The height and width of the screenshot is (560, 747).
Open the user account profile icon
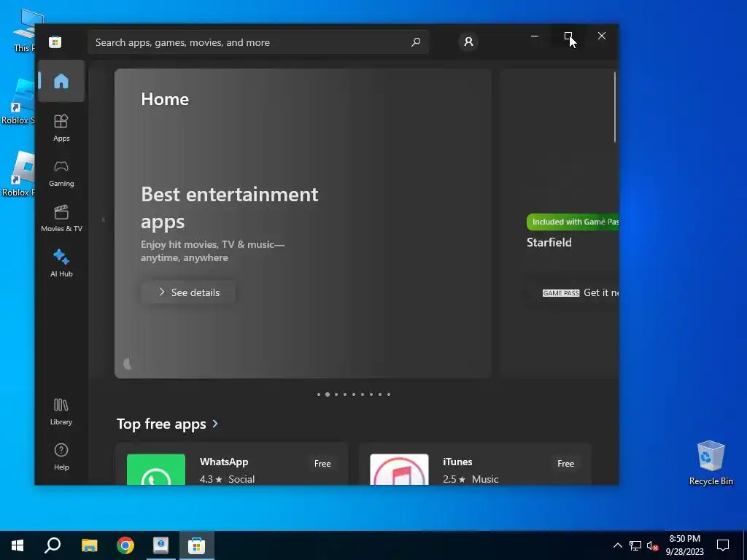point(469,42)
